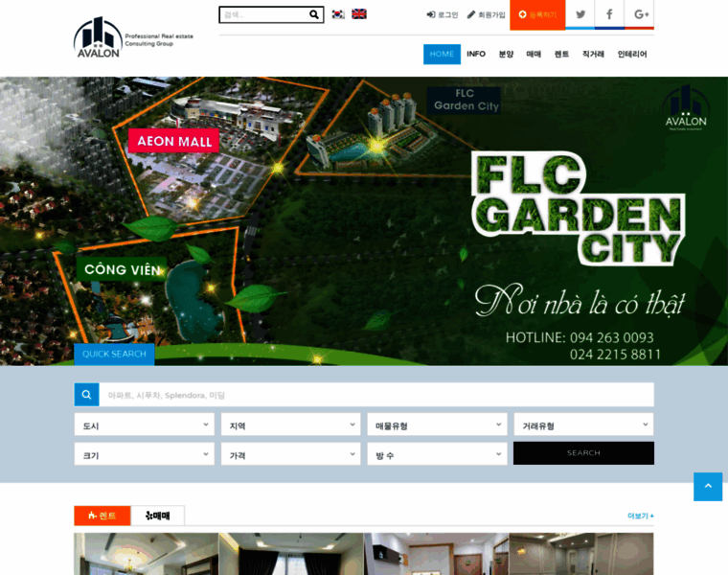The image size is (728, 575).
Task: Expand the 지역 region dropdown
Action: [x=290, y=425]
